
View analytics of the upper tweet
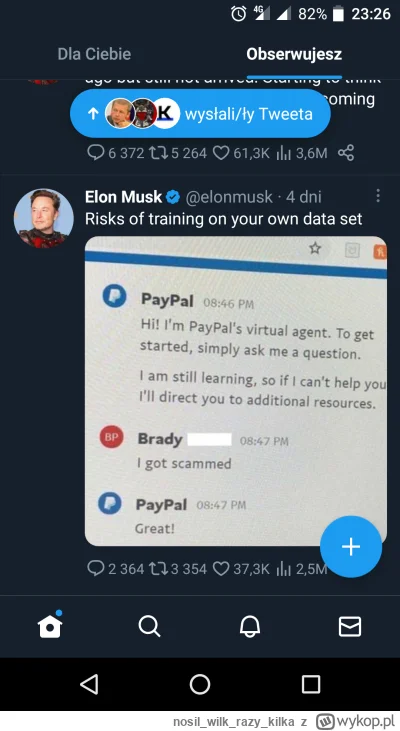pos(283,153)
